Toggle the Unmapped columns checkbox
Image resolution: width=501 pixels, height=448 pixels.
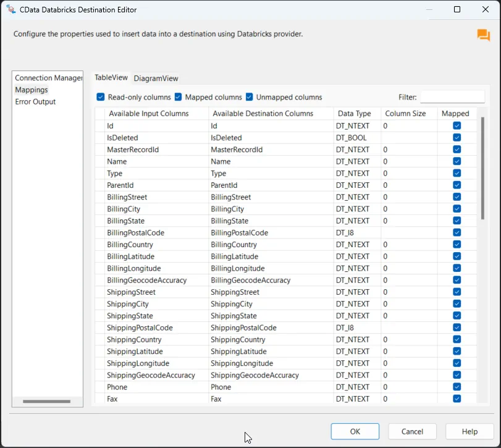point(250,97)
